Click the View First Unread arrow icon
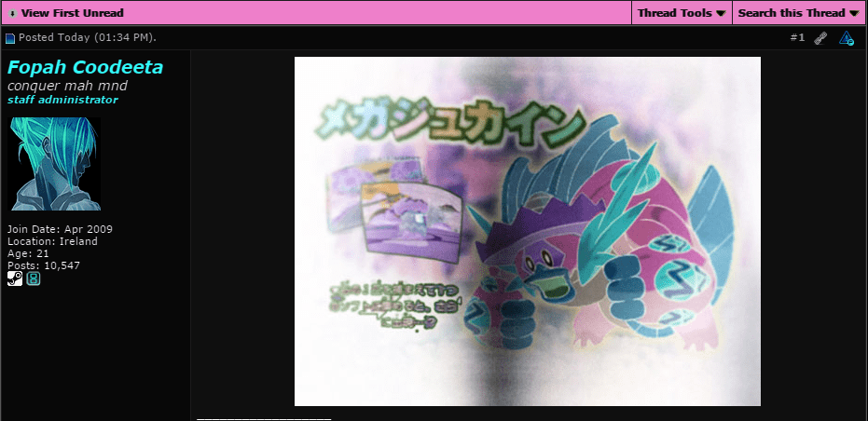Viewport: 868px width, 421px height. click(x=12, y=13)
